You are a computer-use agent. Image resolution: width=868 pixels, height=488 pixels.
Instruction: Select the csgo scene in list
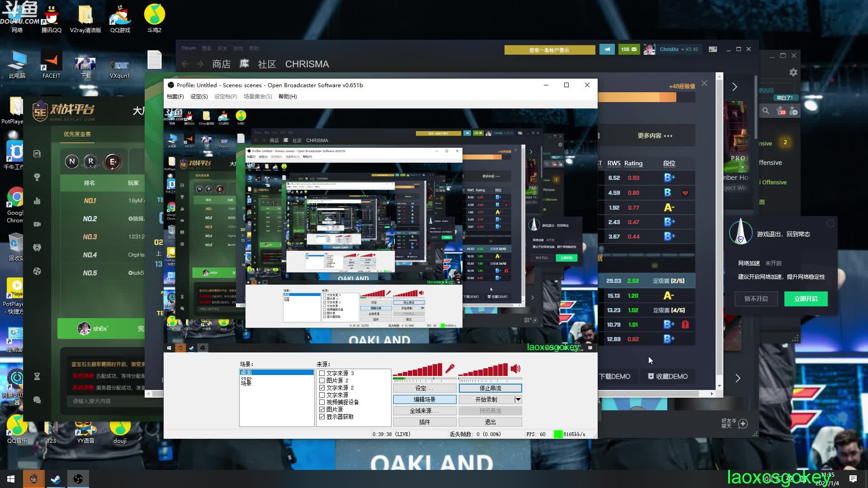coord(246,378)
